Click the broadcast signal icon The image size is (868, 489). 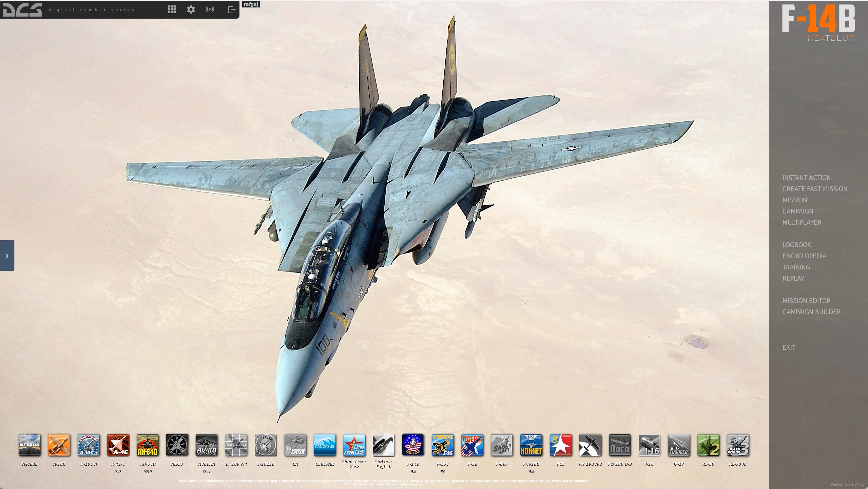[210, 9]
